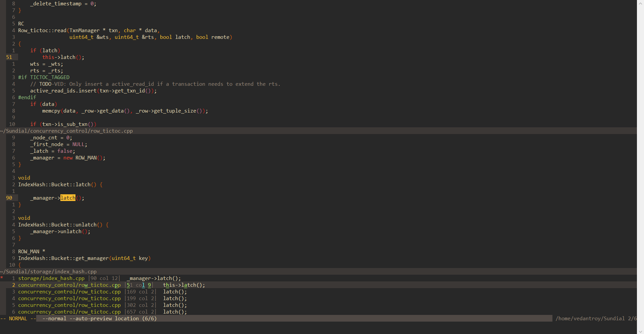Click the index_hash.cpp statusline of middle window
The width and height of the screenshot is (644, 334).
click(49, 272)
